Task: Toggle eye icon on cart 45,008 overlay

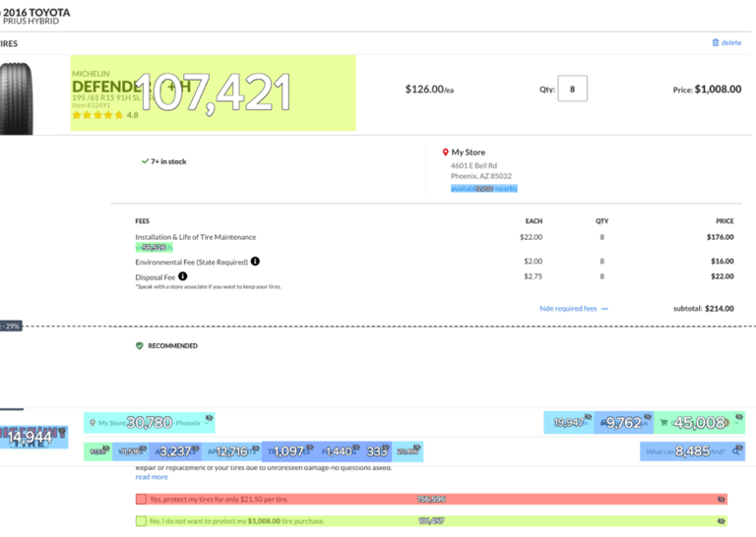Action: [739, 417]
